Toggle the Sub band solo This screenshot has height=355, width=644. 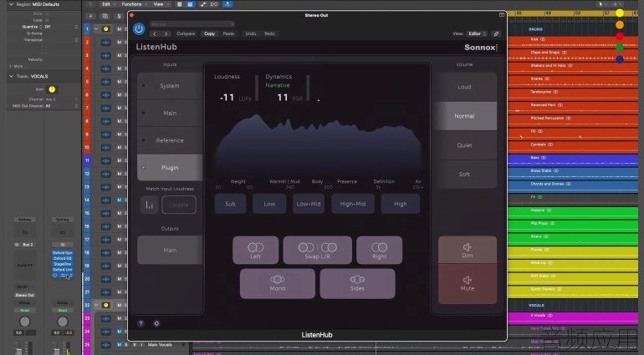(230, 204)
